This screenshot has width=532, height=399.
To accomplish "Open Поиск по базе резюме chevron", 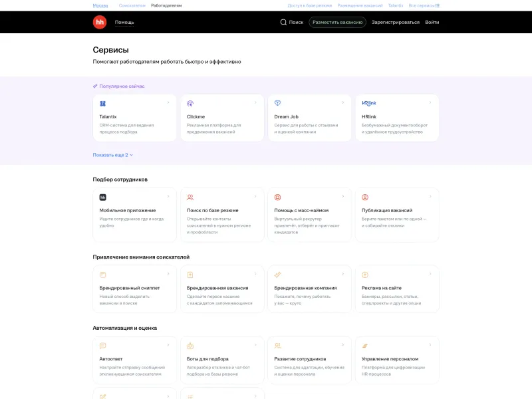I will tap(255, 196).
